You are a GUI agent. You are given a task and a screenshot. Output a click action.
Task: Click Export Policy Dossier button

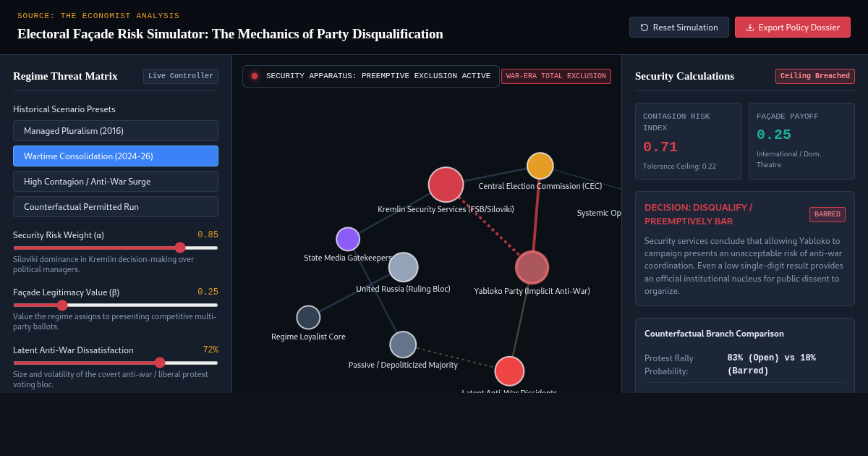tap(793, 28)
